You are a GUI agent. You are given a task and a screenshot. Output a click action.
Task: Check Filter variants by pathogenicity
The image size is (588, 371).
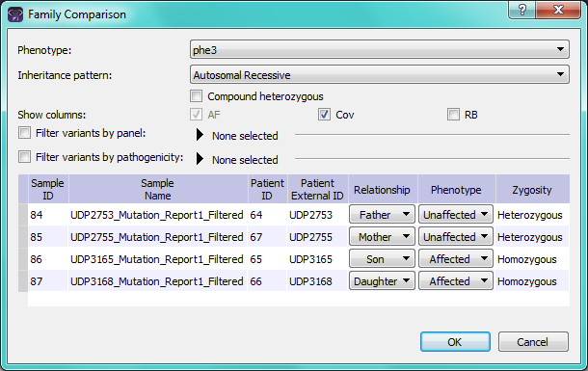click(x=25, y=157)
